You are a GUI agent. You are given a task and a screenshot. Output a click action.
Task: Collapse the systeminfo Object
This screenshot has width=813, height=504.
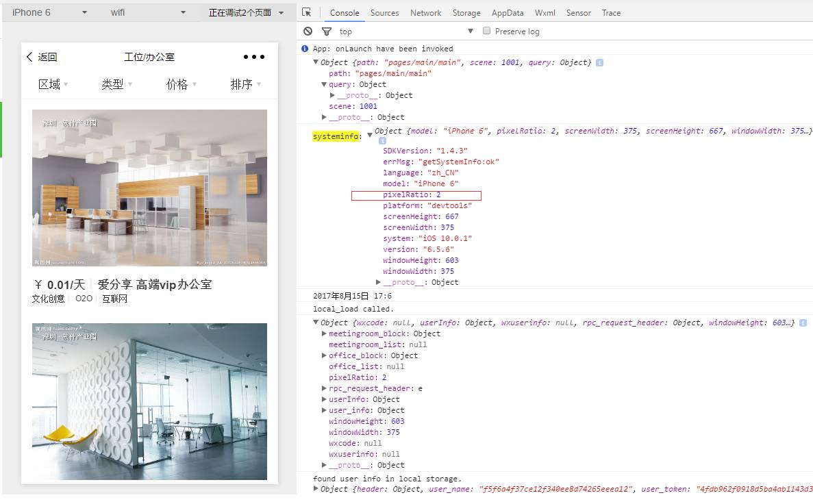[370, 135]
